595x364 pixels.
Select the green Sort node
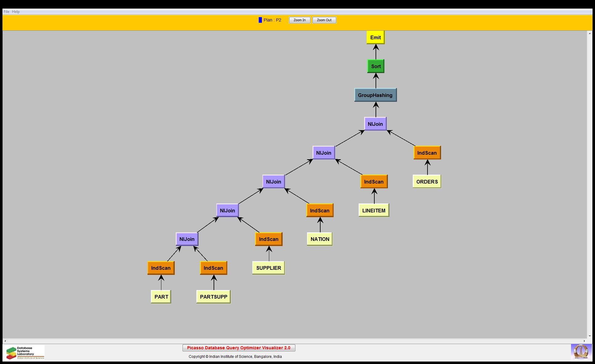pyautogui.click(x=376, y=66)
